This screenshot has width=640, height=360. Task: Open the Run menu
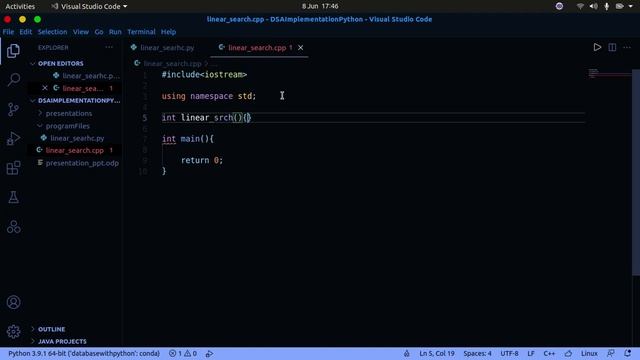coord(115,32)
